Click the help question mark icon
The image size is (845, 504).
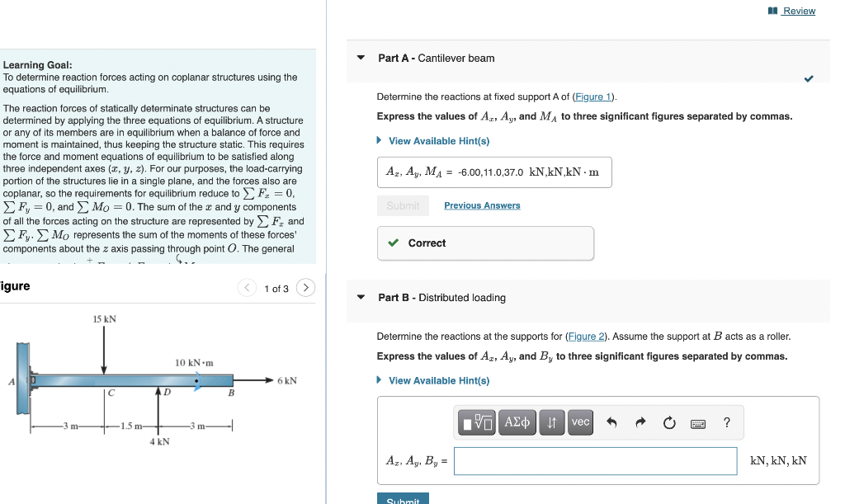(727, 422)
